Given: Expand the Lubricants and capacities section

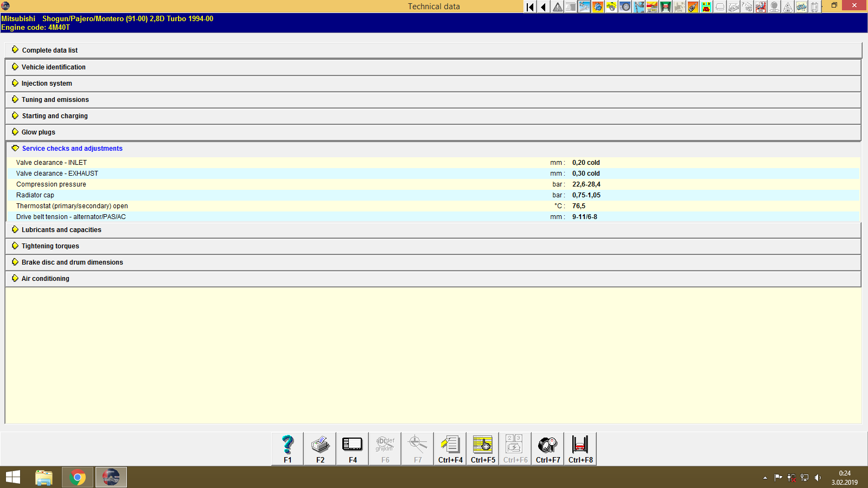Looking at the screenshot, I should coord(61,229).
